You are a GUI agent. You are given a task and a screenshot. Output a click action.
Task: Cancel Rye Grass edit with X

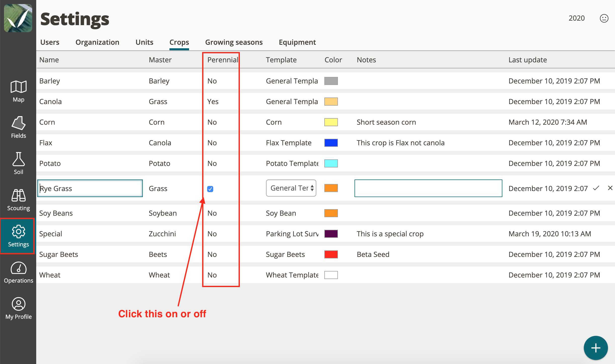[610, 188]
